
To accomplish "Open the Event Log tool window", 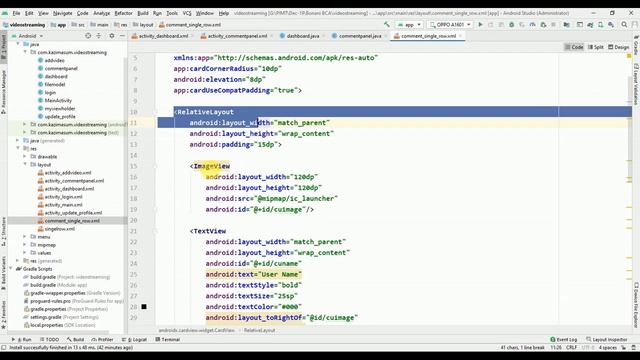I will point(563,340).
